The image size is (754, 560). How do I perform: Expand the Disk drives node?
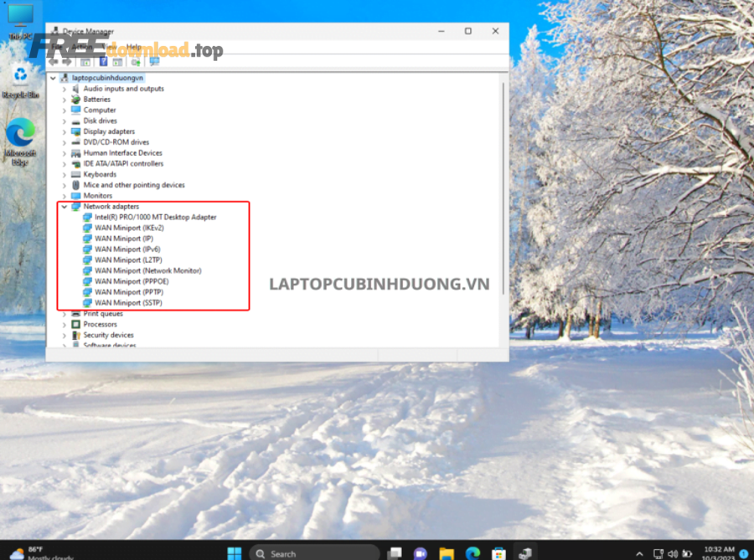click(64, 121)
